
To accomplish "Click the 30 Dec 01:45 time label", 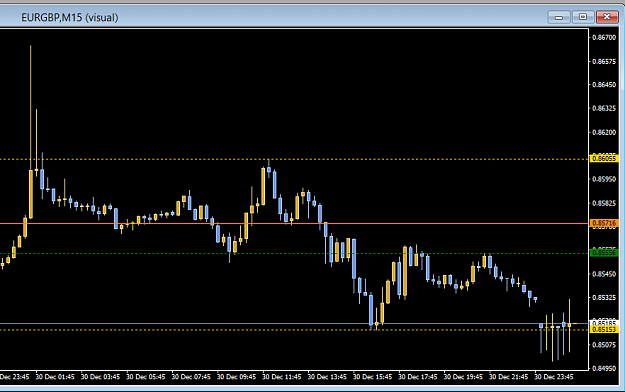I will tap(55, 376).
